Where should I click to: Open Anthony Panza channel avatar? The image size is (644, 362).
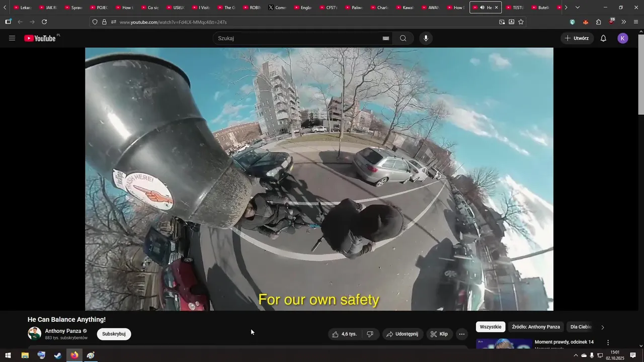tap(34, 334)
